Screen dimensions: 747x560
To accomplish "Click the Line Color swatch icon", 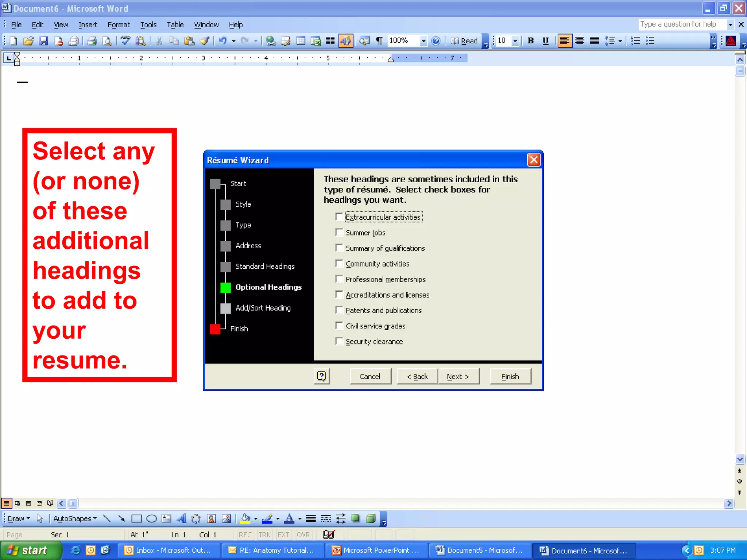I will [267, 518].
